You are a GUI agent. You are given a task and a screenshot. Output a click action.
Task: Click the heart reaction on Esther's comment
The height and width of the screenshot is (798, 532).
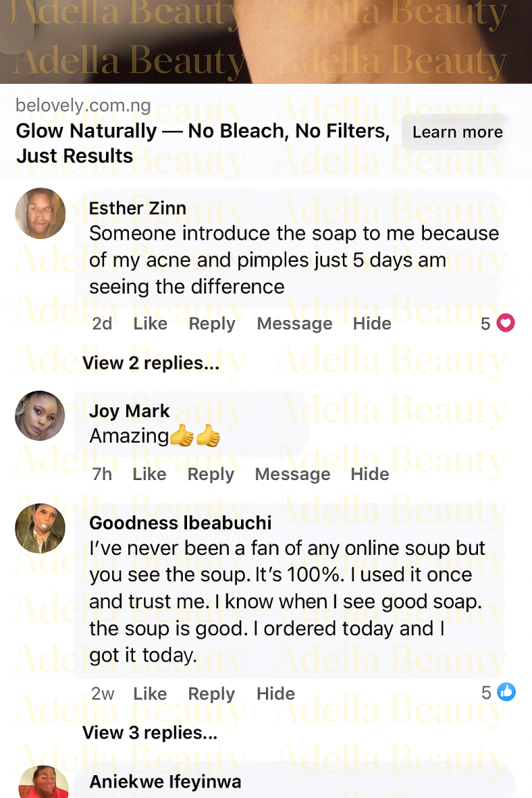pos(506,323)
